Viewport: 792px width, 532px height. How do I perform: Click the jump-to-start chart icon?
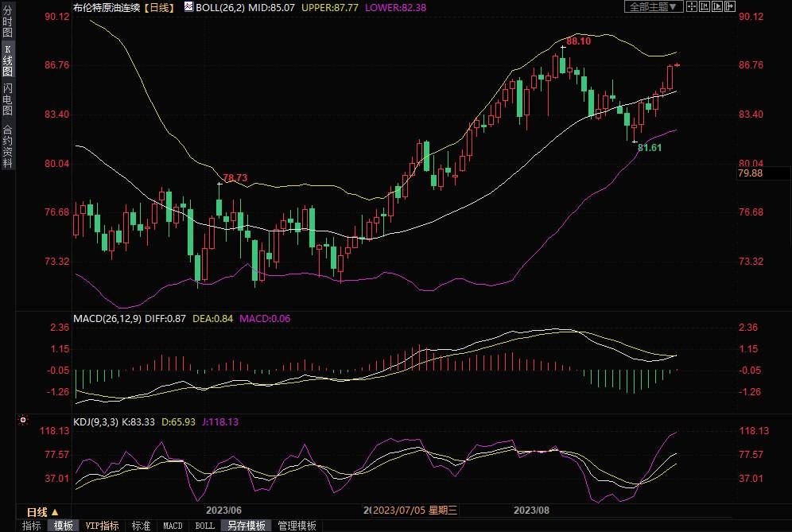[705, 6]
